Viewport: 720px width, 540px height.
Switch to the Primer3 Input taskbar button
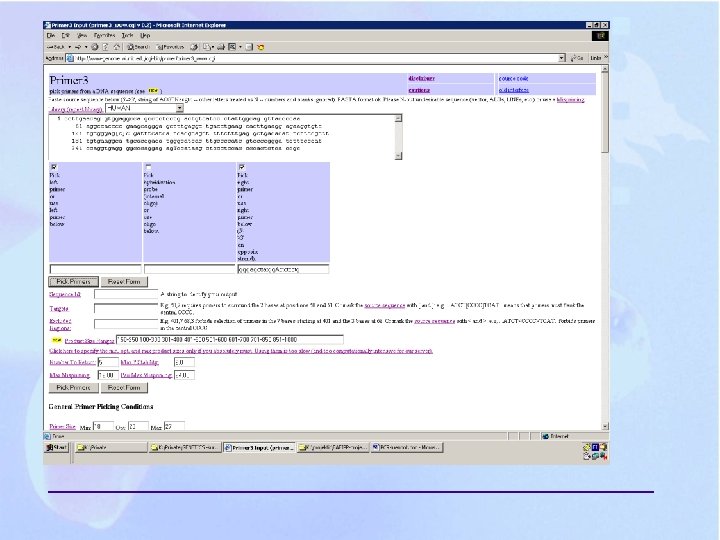pos(259,447)
